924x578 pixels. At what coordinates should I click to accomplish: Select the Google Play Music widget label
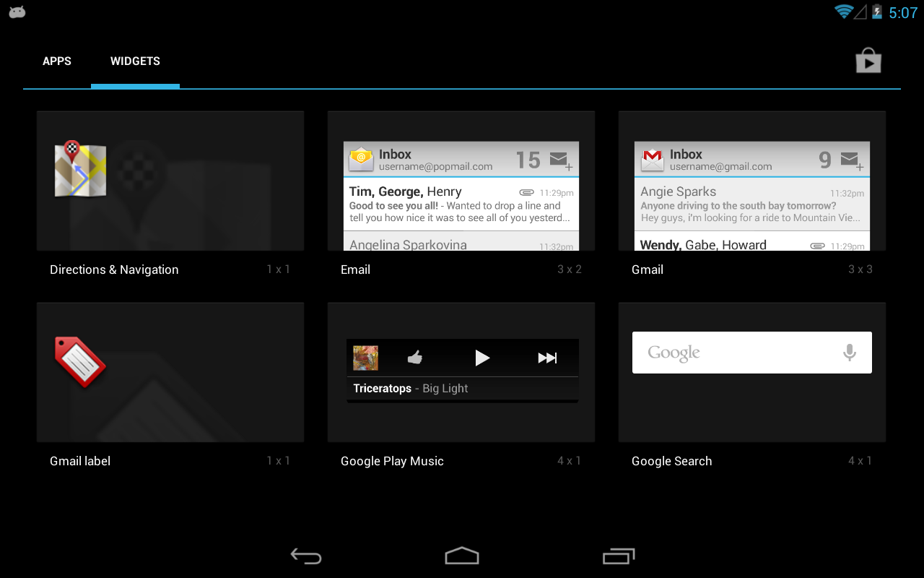coord(392,461)
